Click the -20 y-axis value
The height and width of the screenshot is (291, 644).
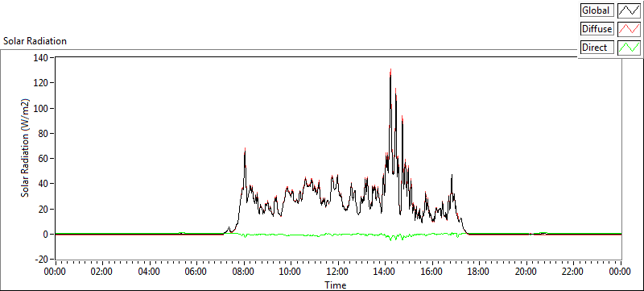(43, 260)
